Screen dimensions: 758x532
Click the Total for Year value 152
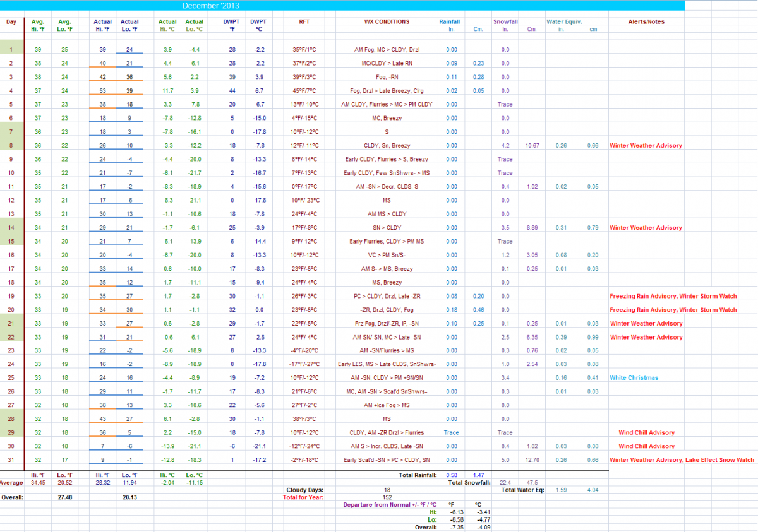(387, 497)
